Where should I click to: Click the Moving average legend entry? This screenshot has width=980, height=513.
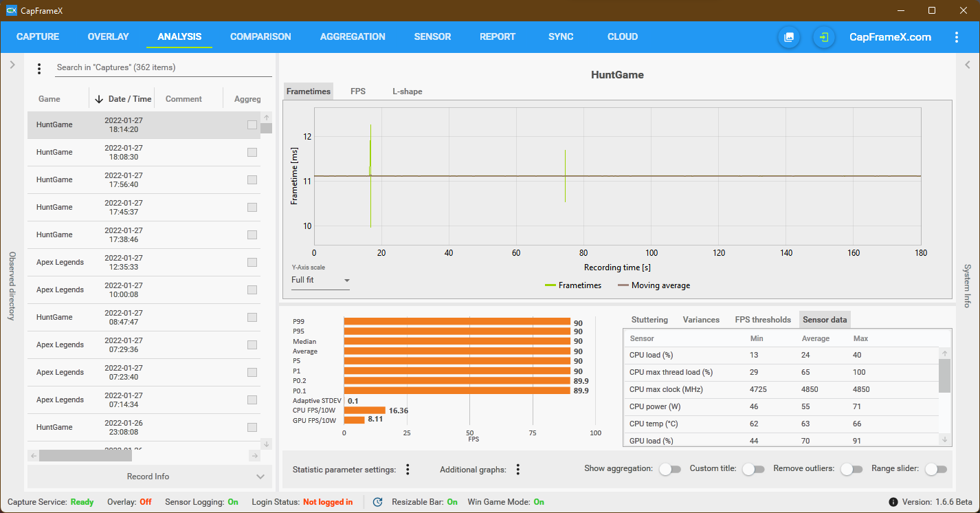click(x=654, y=285)
